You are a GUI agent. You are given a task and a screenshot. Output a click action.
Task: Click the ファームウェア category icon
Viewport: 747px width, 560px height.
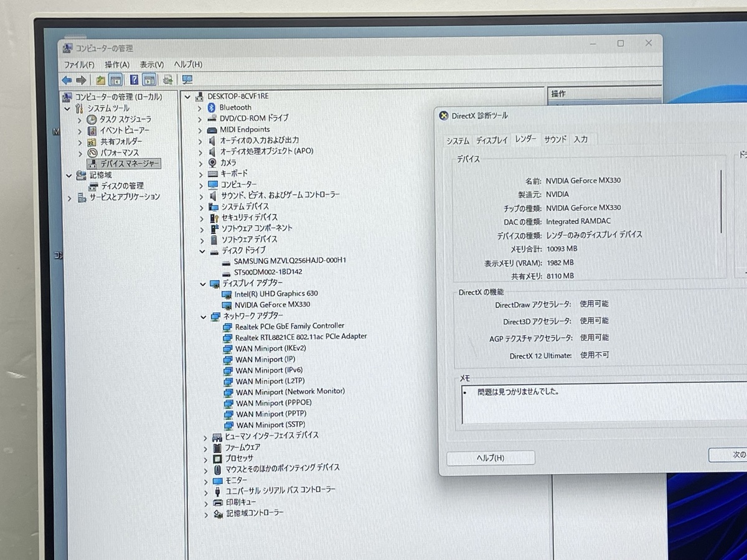pyautogui.click(x=217, y=447)
